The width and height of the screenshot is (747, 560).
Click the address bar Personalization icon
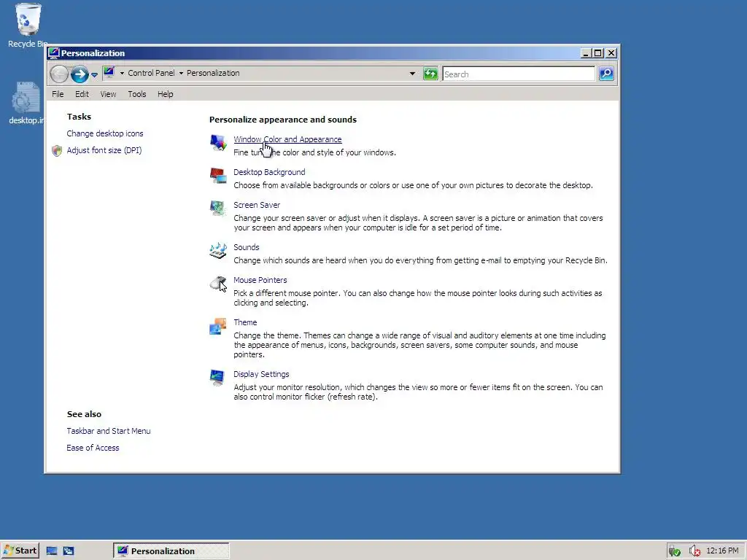pyautogui.click(x=109, y=72)
